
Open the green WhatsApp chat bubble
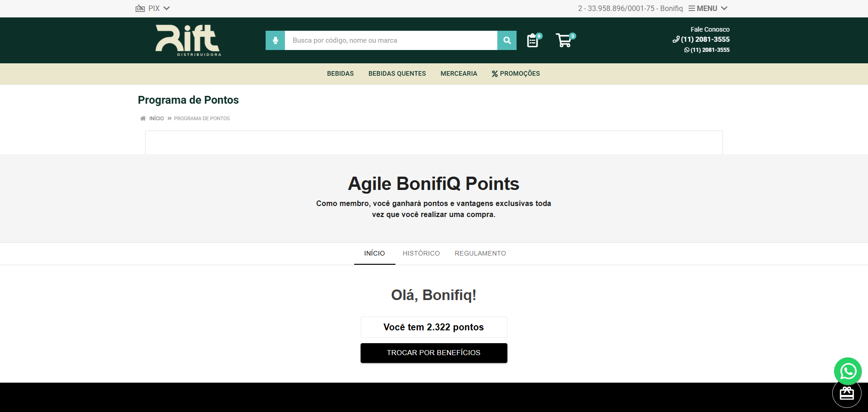[847, 371]
